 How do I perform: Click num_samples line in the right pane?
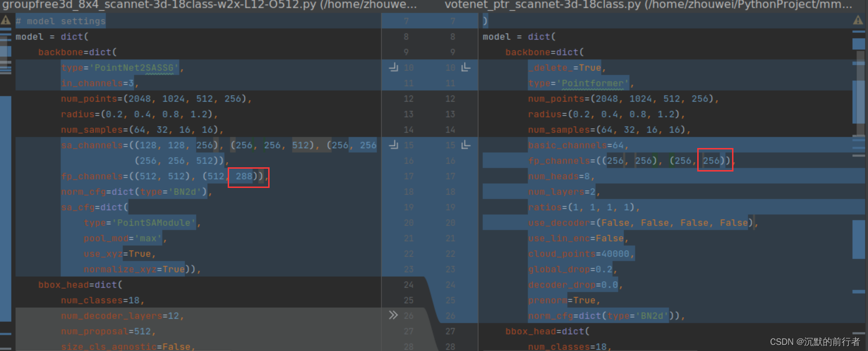click(609, 130)
